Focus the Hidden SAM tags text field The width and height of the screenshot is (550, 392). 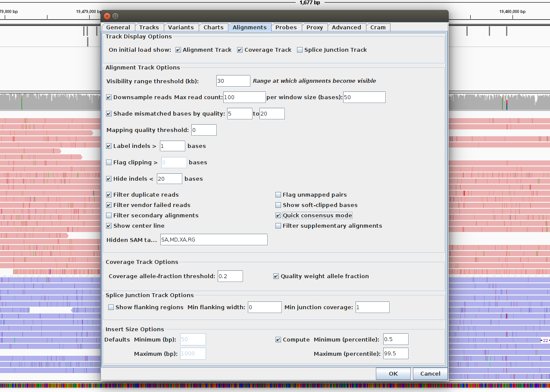(x=213, y=240)
